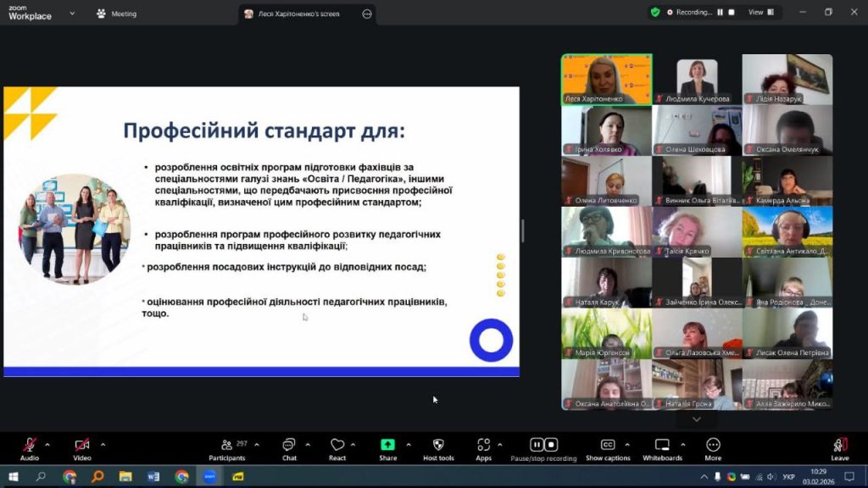Expand the arrow next to Share
This screenshot has width=868, height=488.
pos(409,444)
